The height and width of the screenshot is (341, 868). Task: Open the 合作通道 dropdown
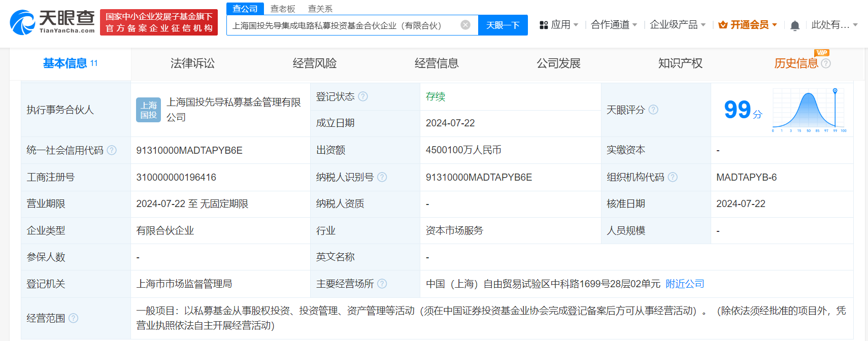tap(614, 25)
